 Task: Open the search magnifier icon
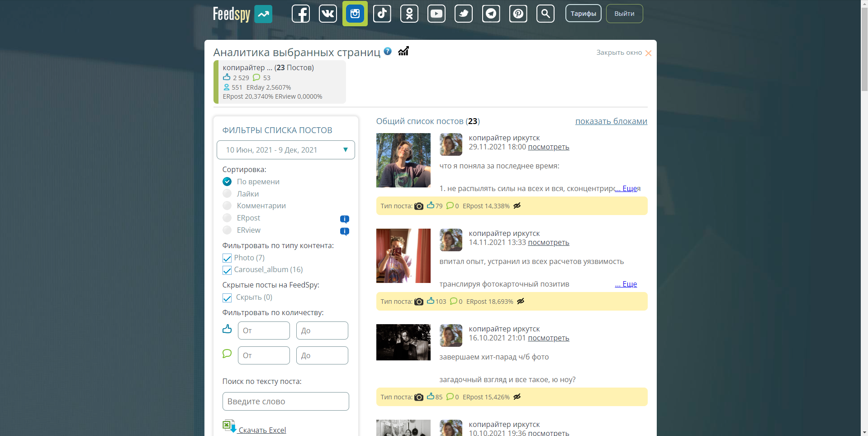545,14
